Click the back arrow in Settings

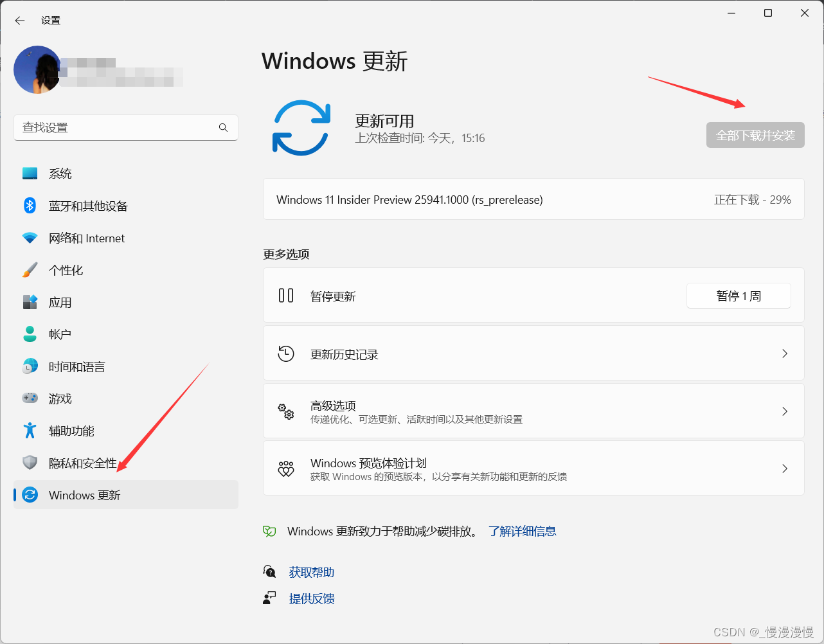point(20,21)
